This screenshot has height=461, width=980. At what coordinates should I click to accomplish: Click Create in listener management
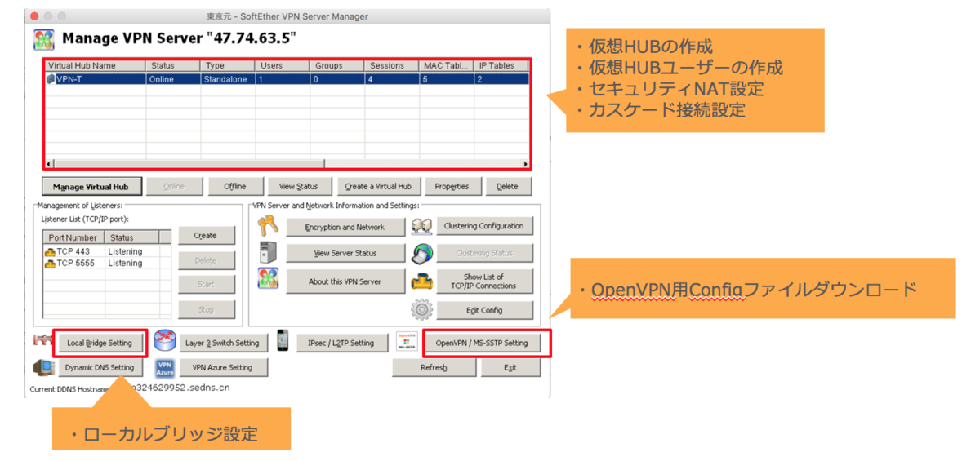click(x=206, y=236)
